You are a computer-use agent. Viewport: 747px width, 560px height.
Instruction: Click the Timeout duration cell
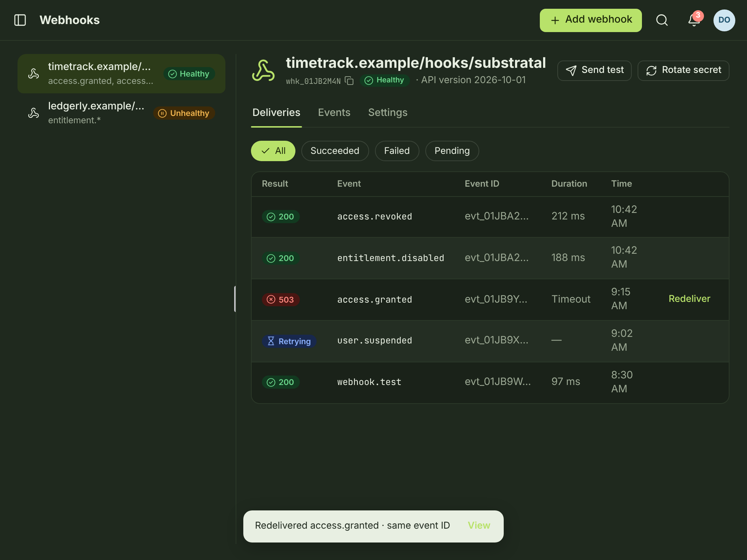pyautogui.click(x=571, y=299)
